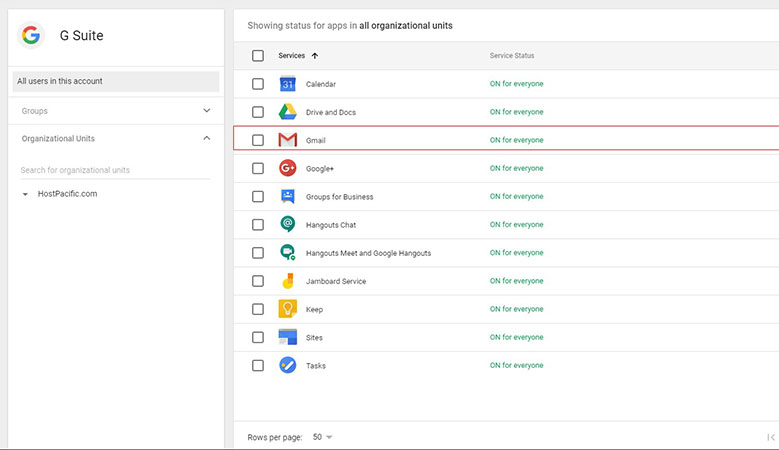
Task: Click the Google+ red icon
Action: [x=288, y=168]
